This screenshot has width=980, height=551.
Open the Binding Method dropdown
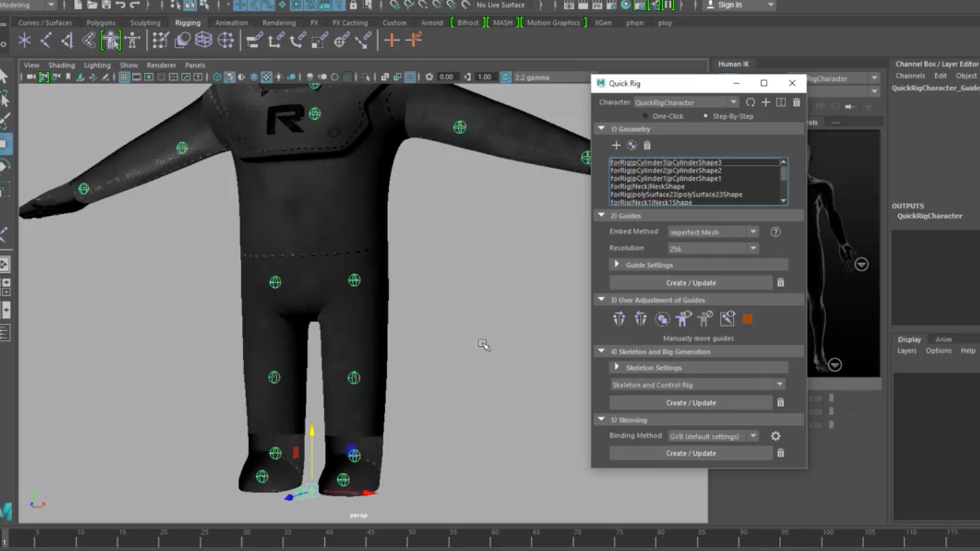tap(713, 436)
